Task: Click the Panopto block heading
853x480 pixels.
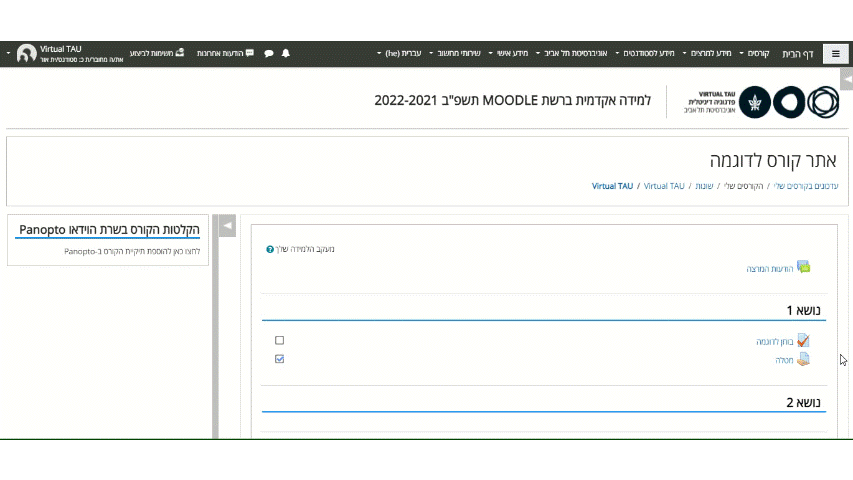Action: 109,230
